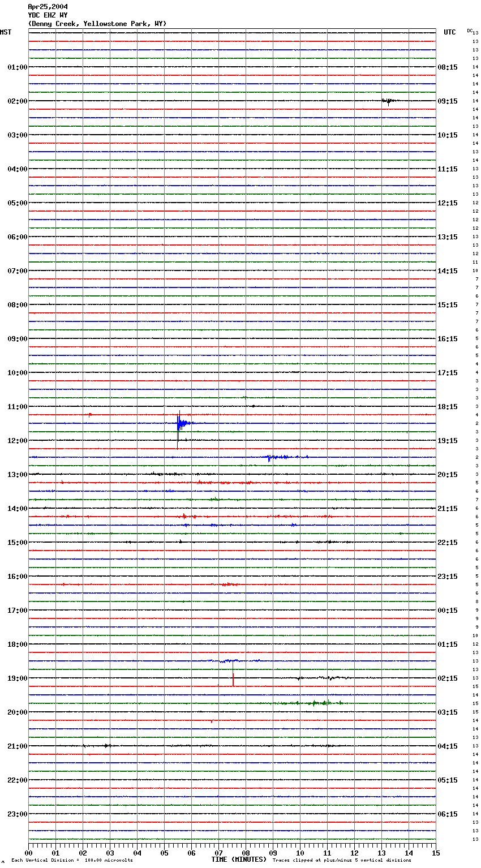Select the 10:00 MST time label
481x868 pixels.
18,373
